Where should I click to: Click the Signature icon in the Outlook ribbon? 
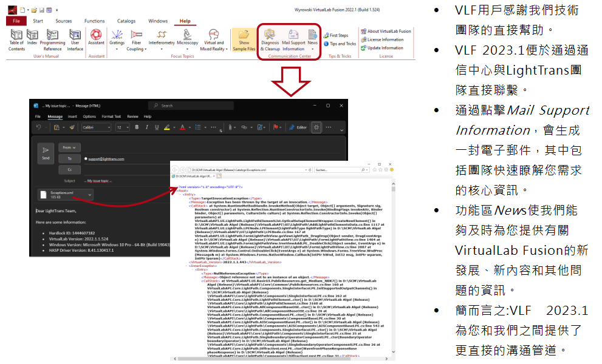click(261, 127)
